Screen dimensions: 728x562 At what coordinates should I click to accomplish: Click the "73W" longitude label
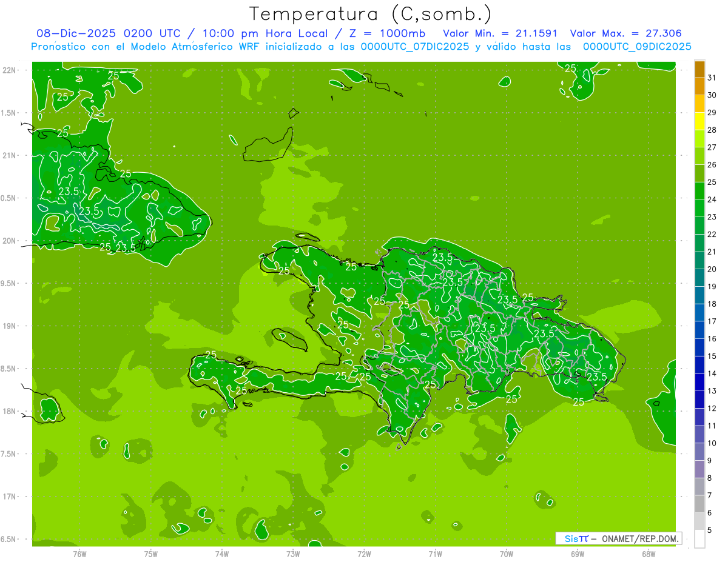pos(293,554)
